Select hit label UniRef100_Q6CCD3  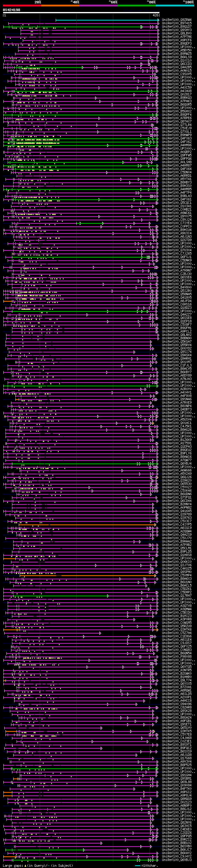point(177,64)
